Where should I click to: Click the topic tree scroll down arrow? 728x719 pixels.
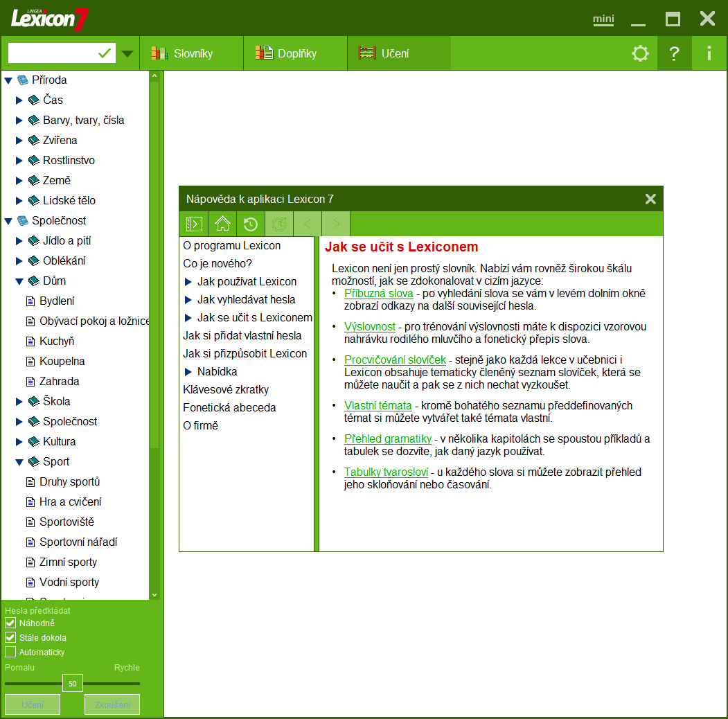coord(154,594)
